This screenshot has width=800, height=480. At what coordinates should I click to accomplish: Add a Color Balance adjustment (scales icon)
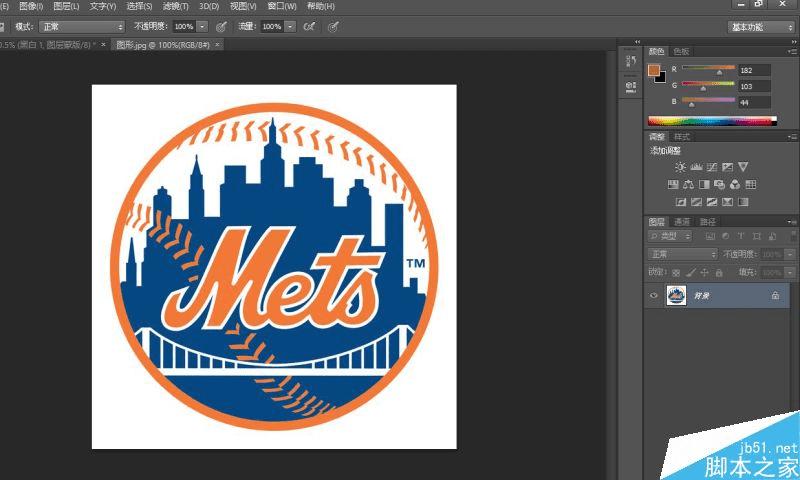(688, 184)
